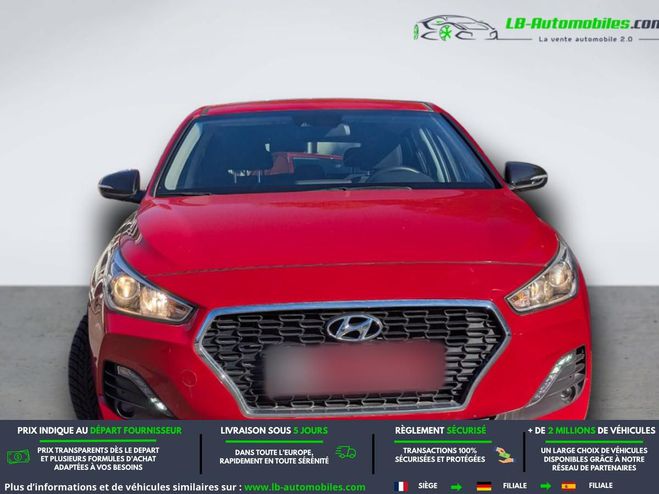Click the green arrow before Spanish flag
Viewport: 659px width, 494px height.
click(546, 487)
